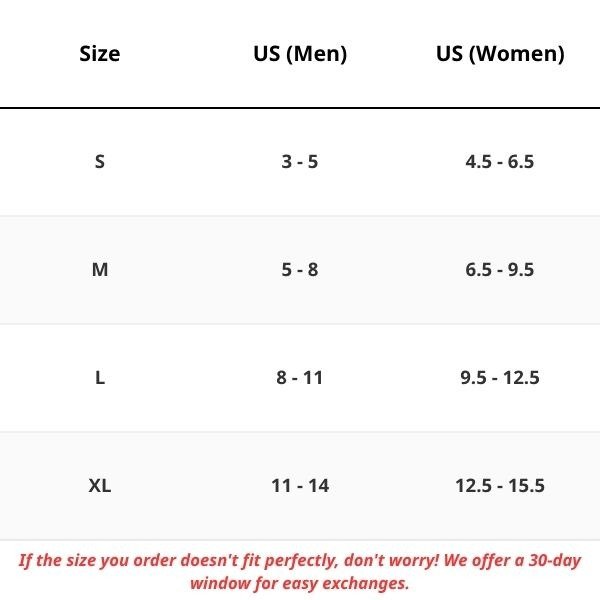
Task: Click the US (Men) column header
Action: pyautogui.click(x=300, y=54)
